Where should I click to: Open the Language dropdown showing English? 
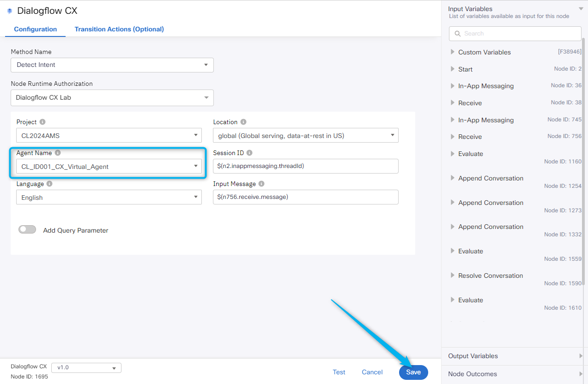[109, 197]
